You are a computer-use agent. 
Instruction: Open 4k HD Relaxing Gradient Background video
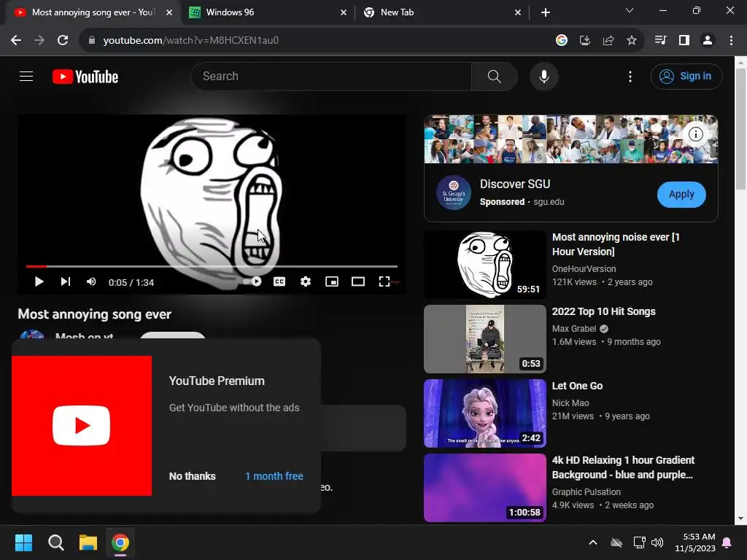623,467
